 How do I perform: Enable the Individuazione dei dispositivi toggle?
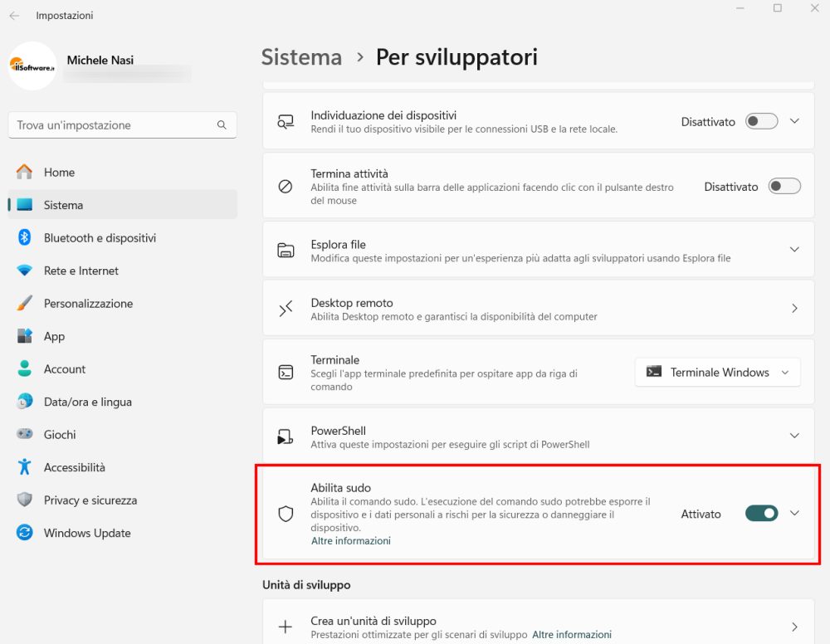click(761, 121)
